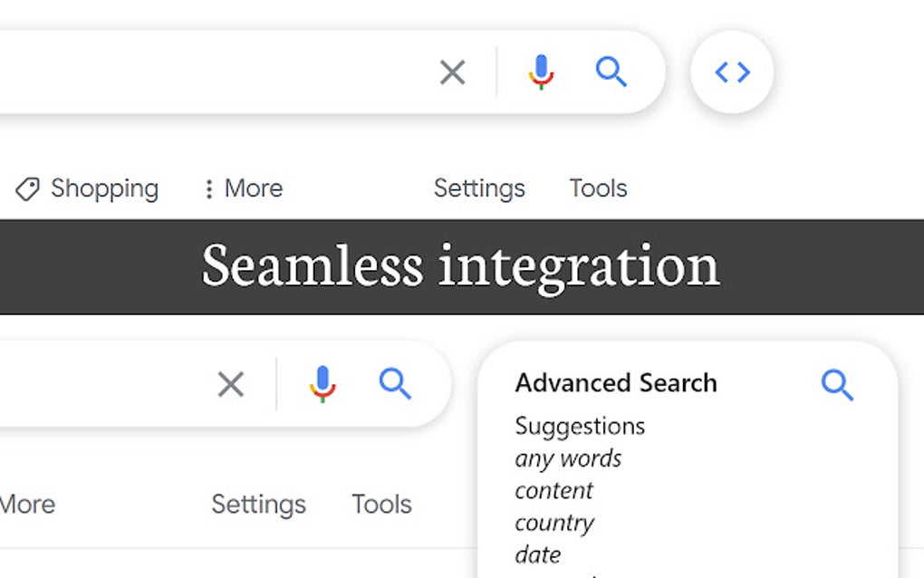Click the microphone icon for voice search
This screenshot has width=924, height=578.
[x=541, y=72]
